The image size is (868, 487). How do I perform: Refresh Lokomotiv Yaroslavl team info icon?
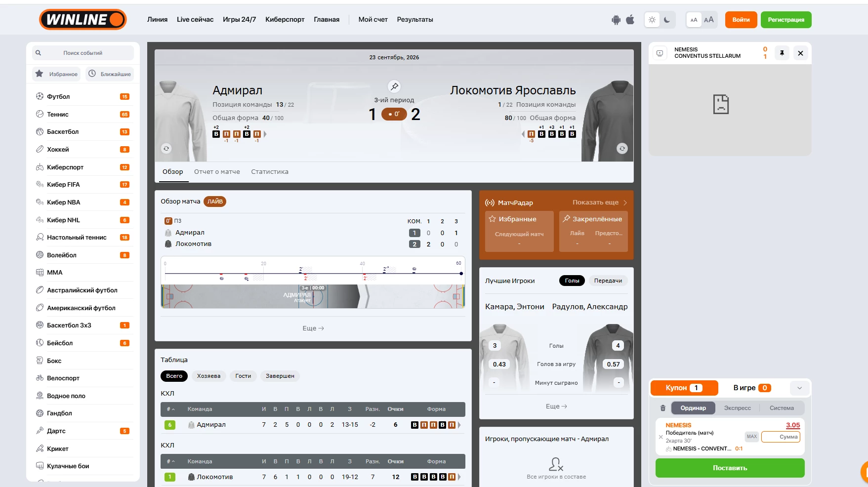[x=622, y=148]
